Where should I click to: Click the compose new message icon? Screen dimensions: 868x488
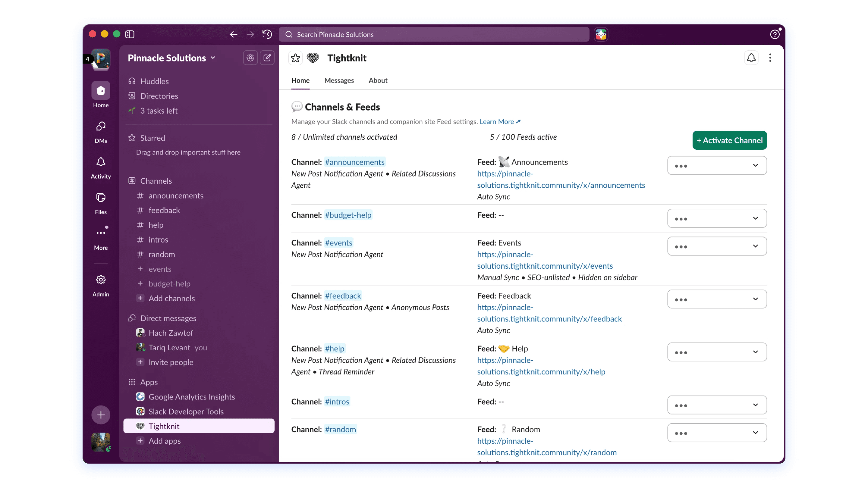[x=267, y=58]
